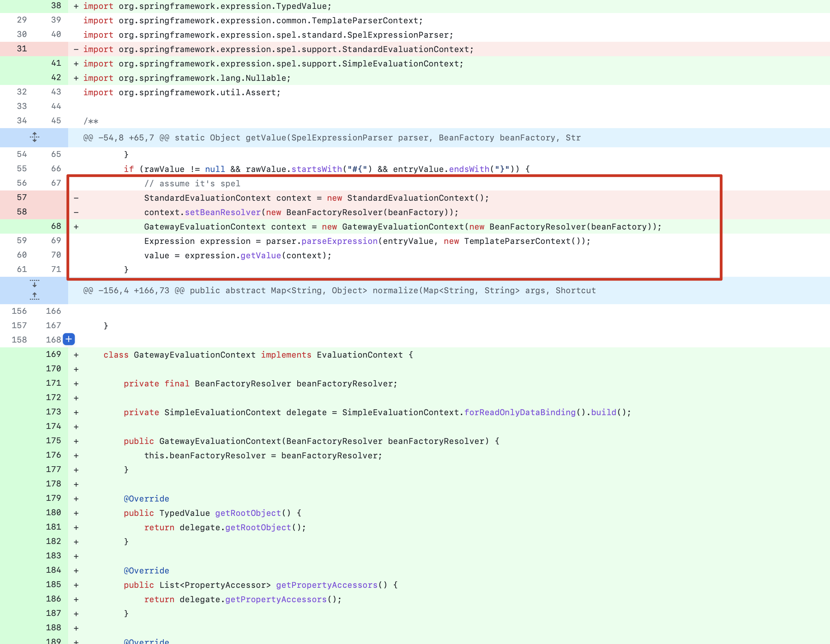830x644 pixels.
Task: Click the class GatewayEvaluationContext declaration line
Action: (258, 355)
